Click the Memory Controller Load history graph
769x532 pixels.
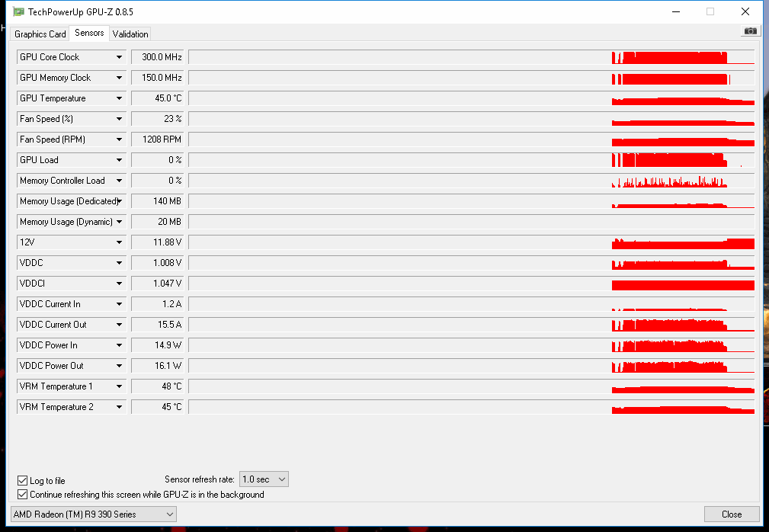click(472, 181)
